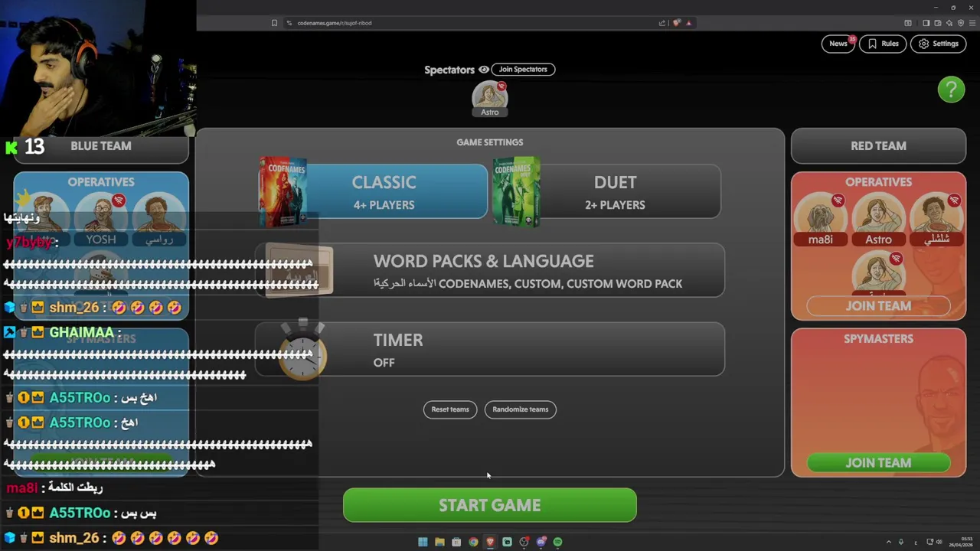Open the green help question mark

pos(951,90)
